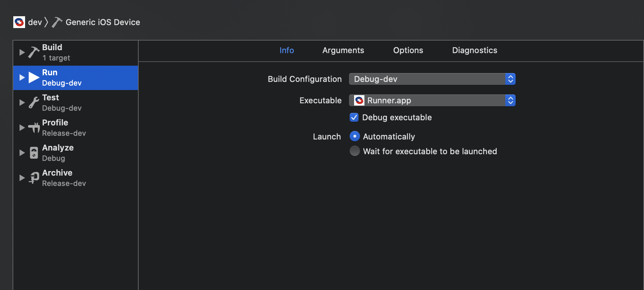Switch to the Options tab
The image size is (644, 290).
coord(408,51)
